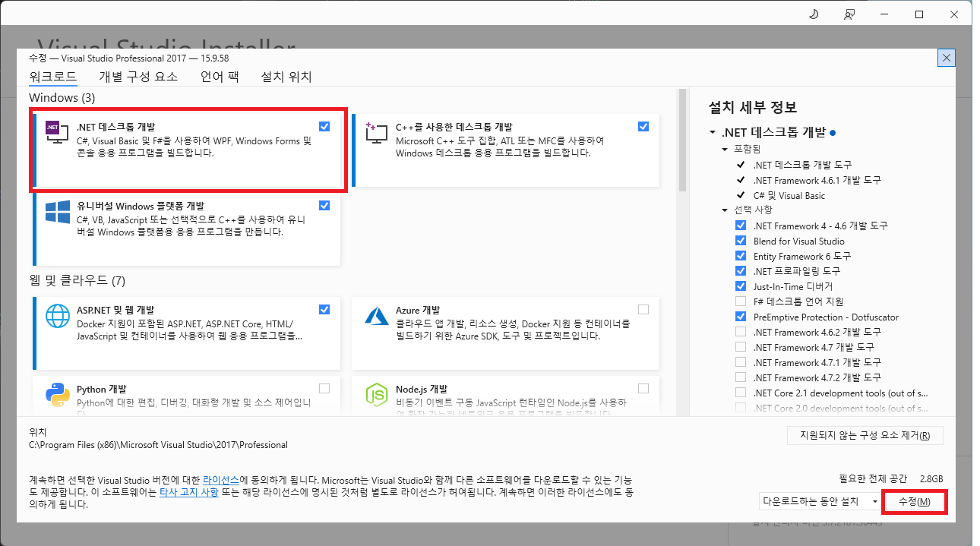Click the 필요한 전체 공간 2.8GB text
The height and width of the screenshot is (546, 980).
[891, 479]
